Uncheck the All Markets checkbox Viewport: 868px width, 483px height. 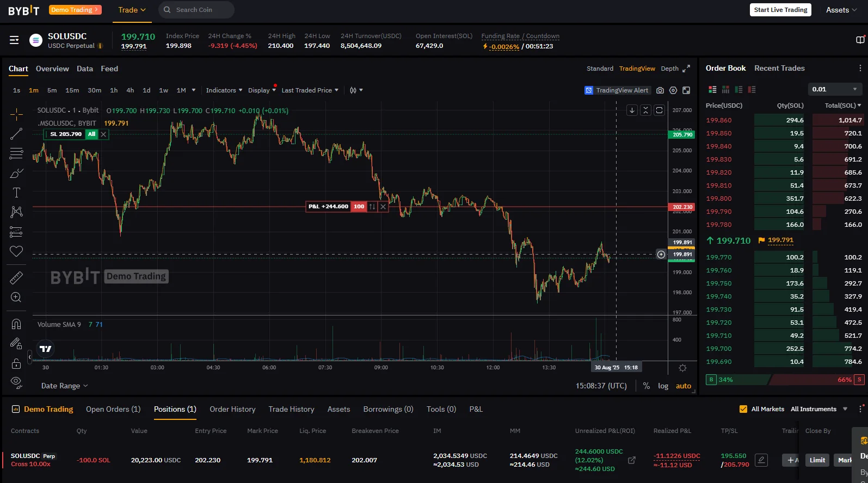coord(743,409)
